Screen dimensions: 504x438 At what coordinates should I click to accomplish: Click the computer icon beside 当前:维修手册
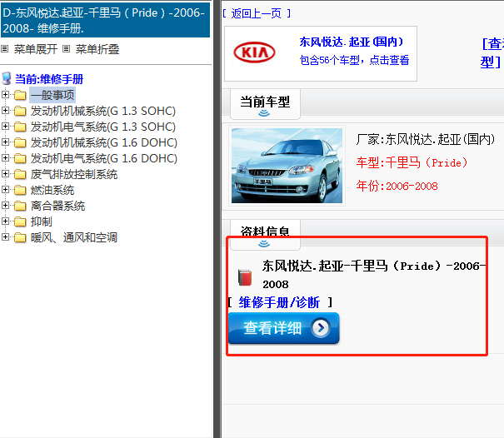(7, 79)
